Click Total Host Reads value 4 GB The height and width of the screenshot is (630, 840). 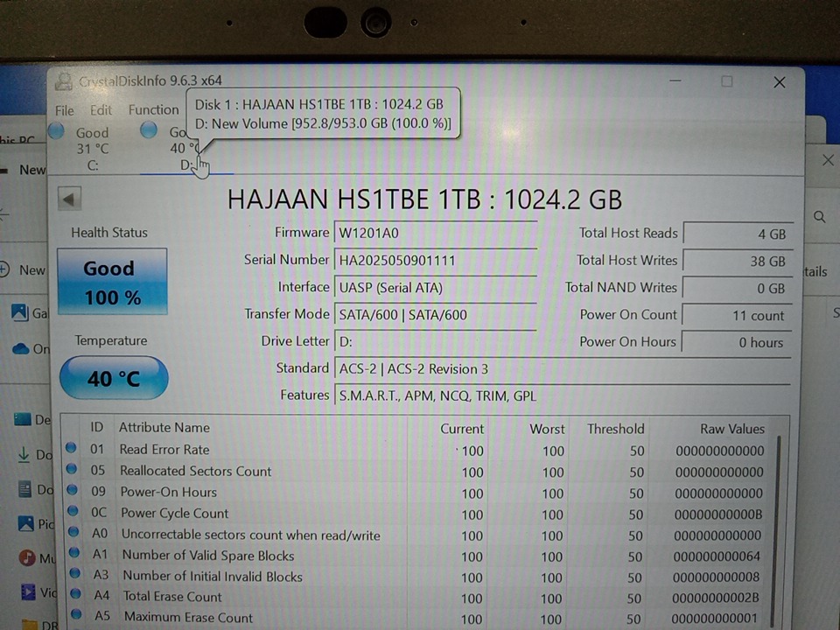pyautogui.click(x=738, y=234)
